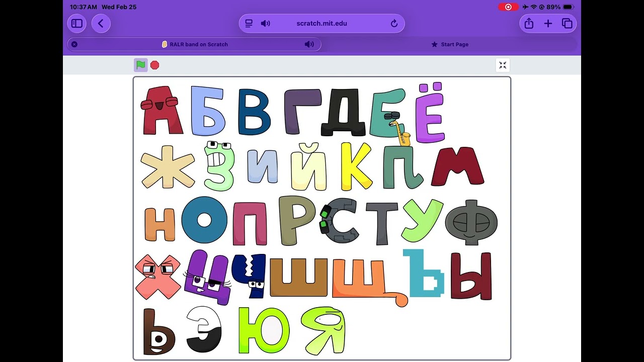Mute the tab using the tab speaker icon
The image size is (644, 362).
click(309, 44)
